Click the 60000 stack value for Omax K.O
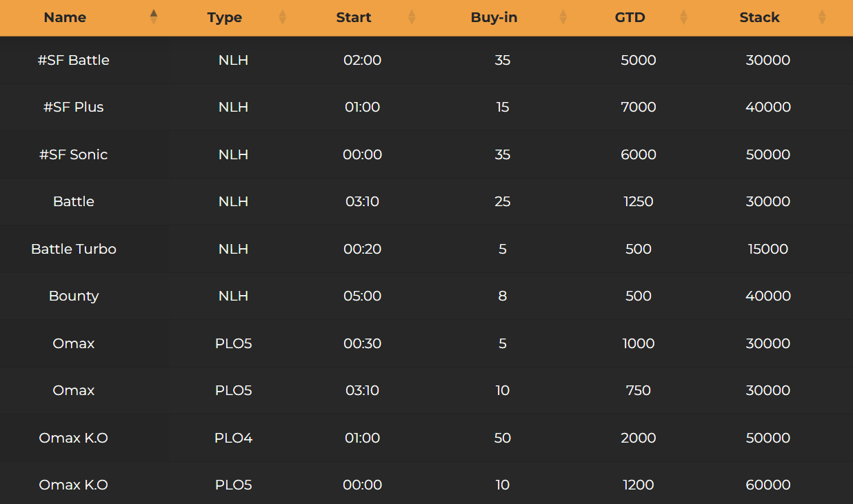This screenshot has width=853, height=504. coord(768,485)
